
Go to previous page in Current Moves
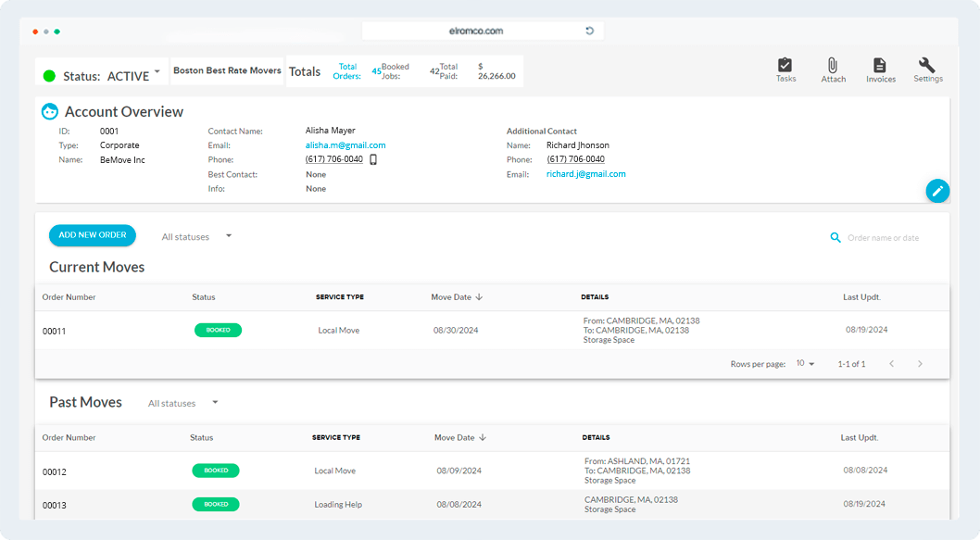click(892, 364)
